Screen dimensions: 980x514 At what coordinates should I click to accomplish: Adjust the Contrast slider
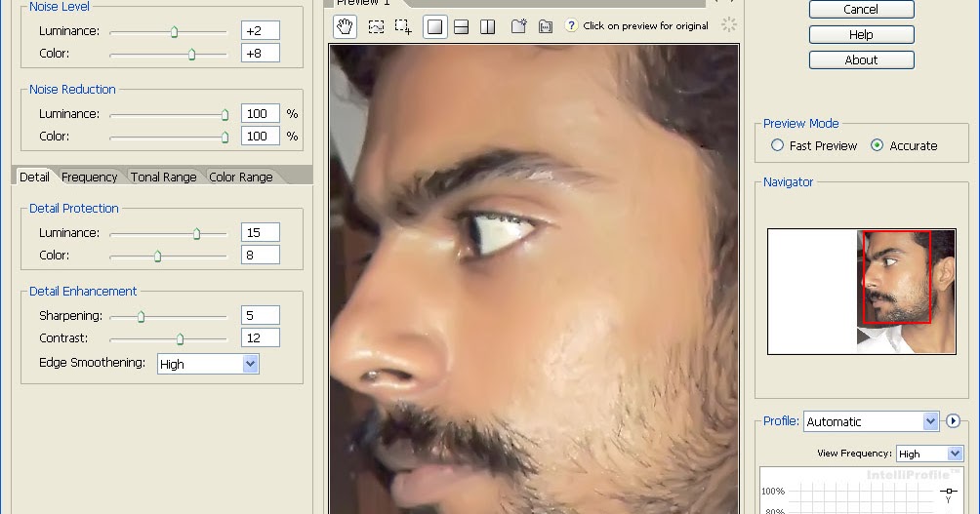(x=180, y=339)
